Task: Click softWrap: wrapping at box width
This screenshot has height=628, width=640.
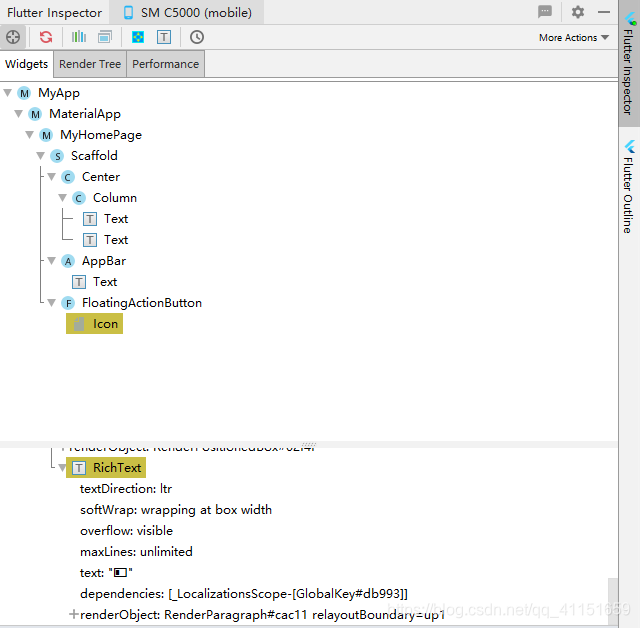Action: click(176, 510)
